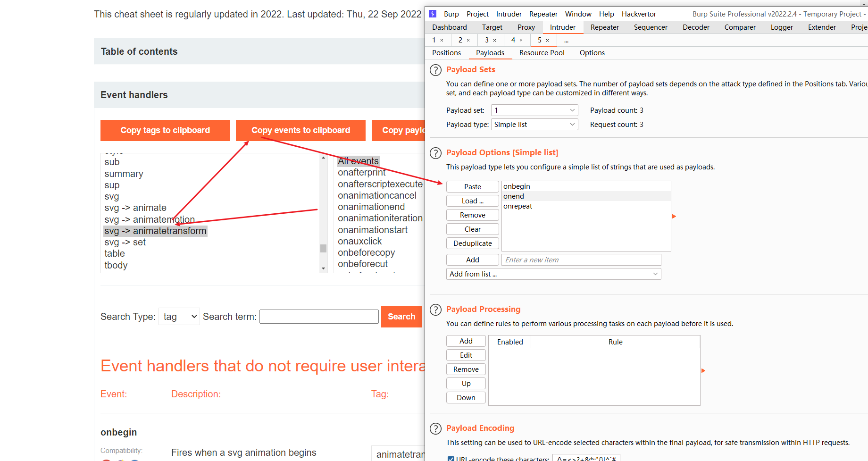Switch to the Decoder tab
Screen dimensions: 868x461
coord(696,27)
